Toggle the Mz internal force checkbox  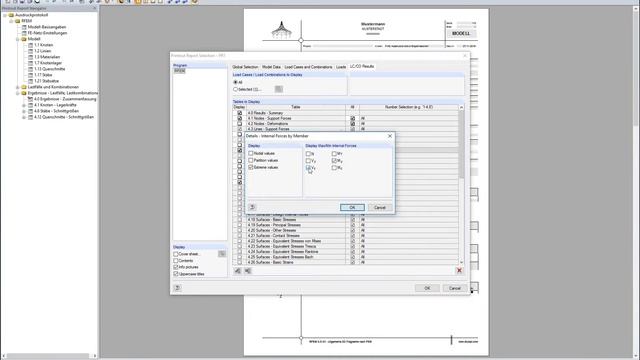[334, 168]
